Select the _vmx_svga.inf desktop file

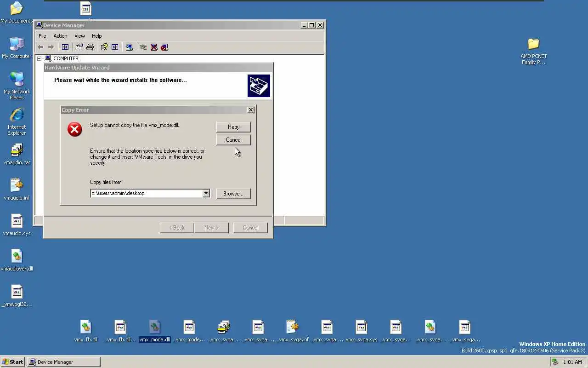[x=293, y=331]
